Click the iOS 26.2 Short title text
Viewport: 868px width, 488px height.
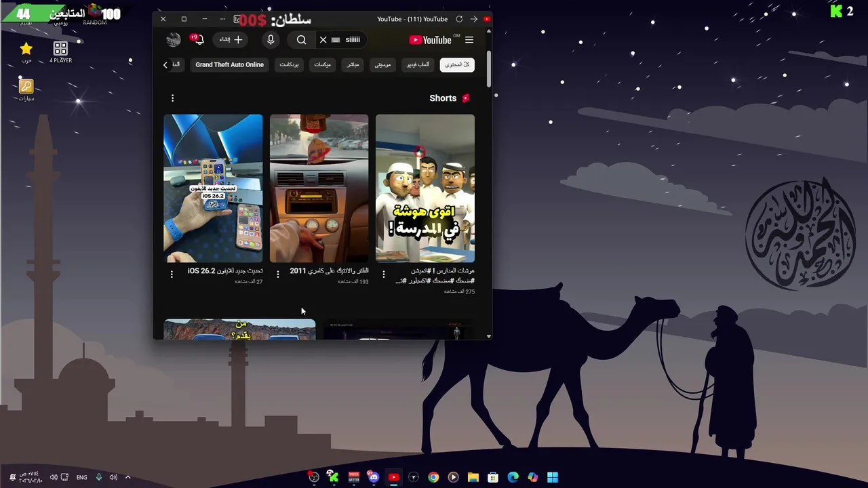(x=225, y=271)
